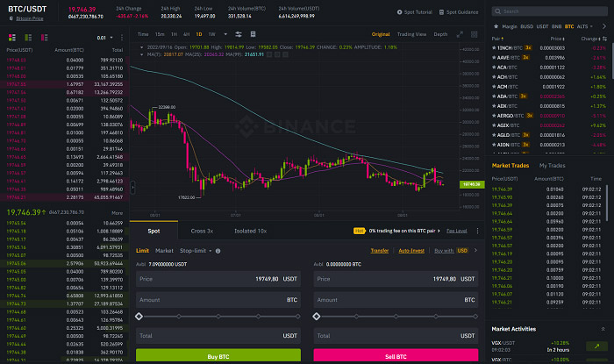Sort market list by Change
This screenshot has width=614, height=364.
[590, 39]
